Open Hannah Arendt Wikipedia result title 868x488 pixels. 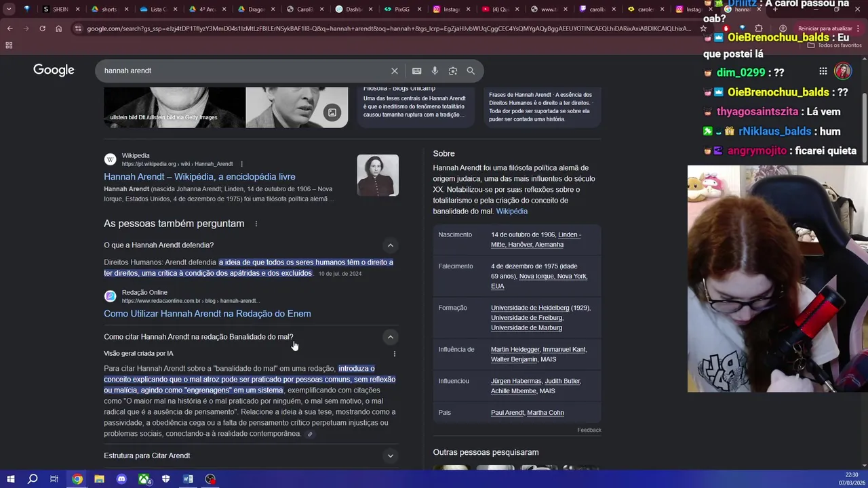point(199,177)
